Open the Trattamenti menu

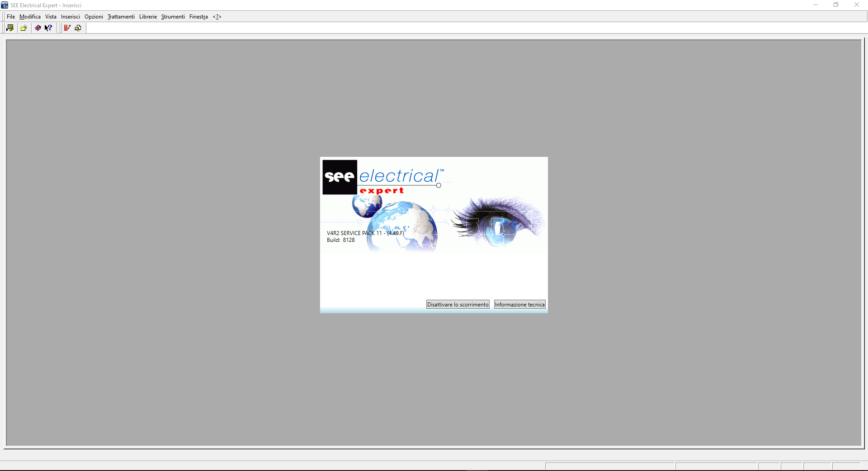(121, 17)
